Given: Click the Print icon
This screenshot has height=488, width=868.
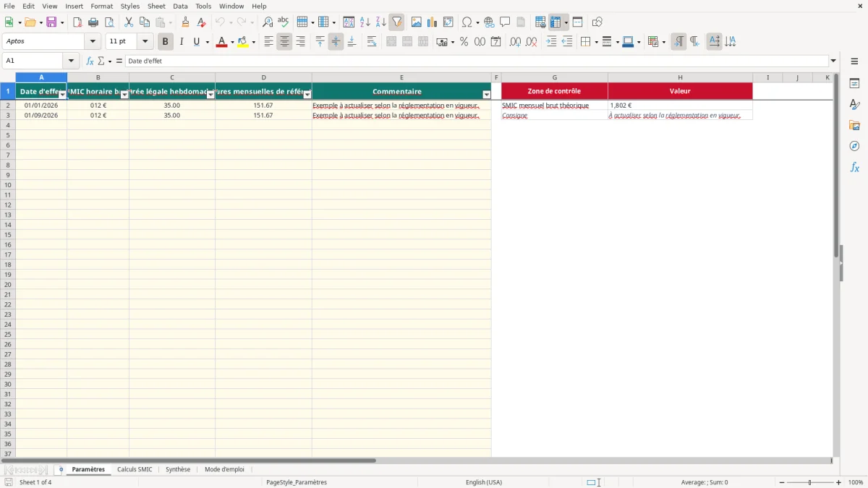Looking at the screenshot, I should (93, 22).
